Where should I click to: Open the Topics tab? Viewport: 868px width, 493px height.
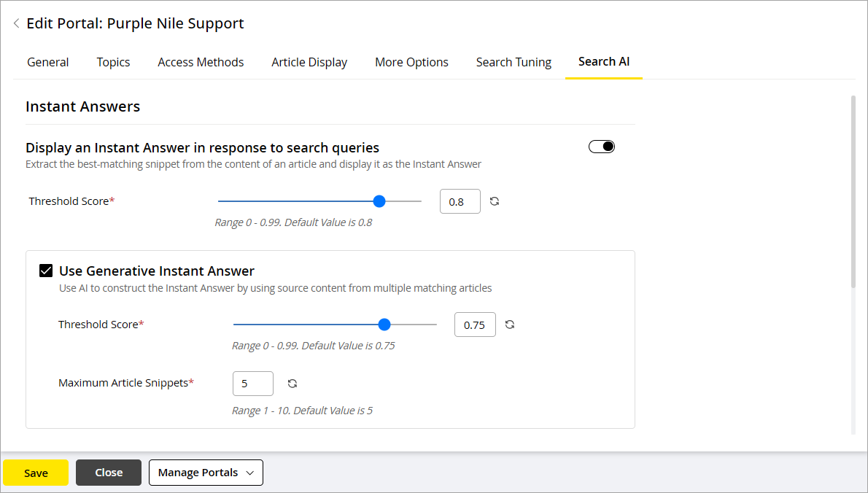pos(113,62)
